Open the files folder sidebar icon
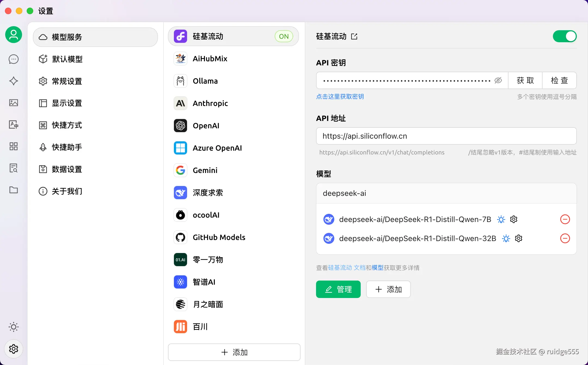This screenshot has height=365, width=588. [14, 190]
